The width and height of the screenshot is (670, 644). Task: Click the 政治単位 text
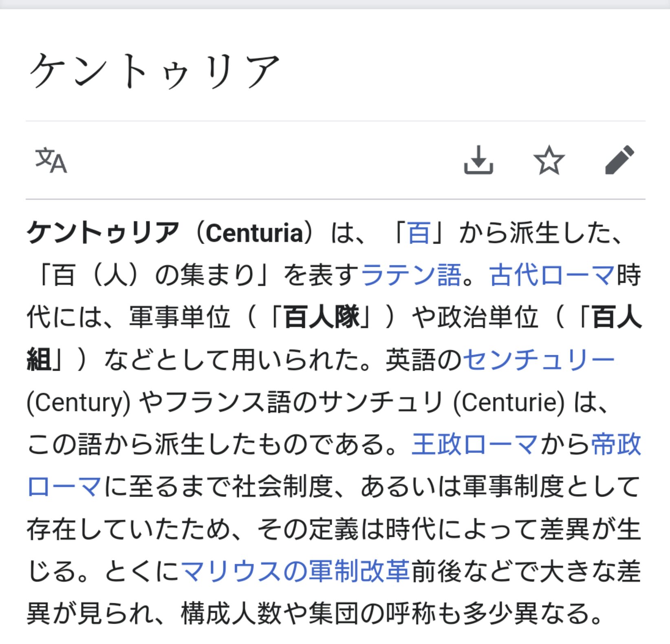click(x=488, y=317)
